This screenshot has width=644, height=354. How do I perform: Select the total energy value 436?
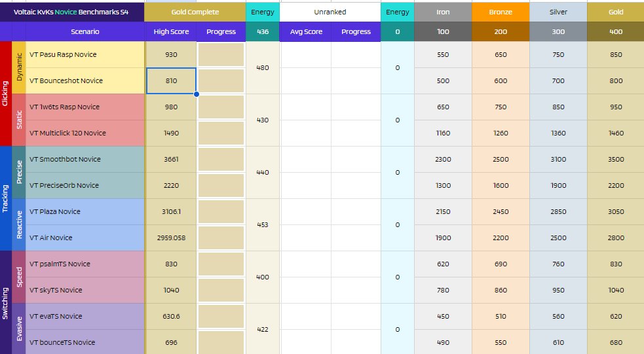coord(263,31)
